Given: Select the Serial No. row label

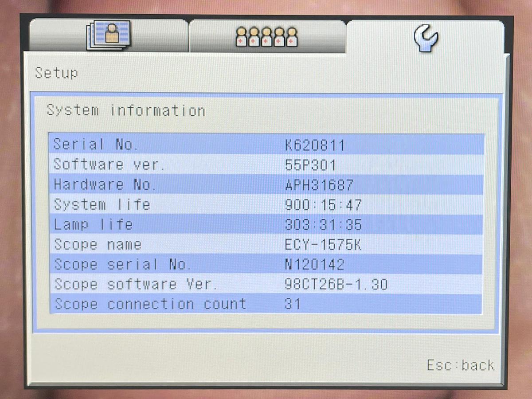Looking at the screenshot, I should tap(96, 145).
